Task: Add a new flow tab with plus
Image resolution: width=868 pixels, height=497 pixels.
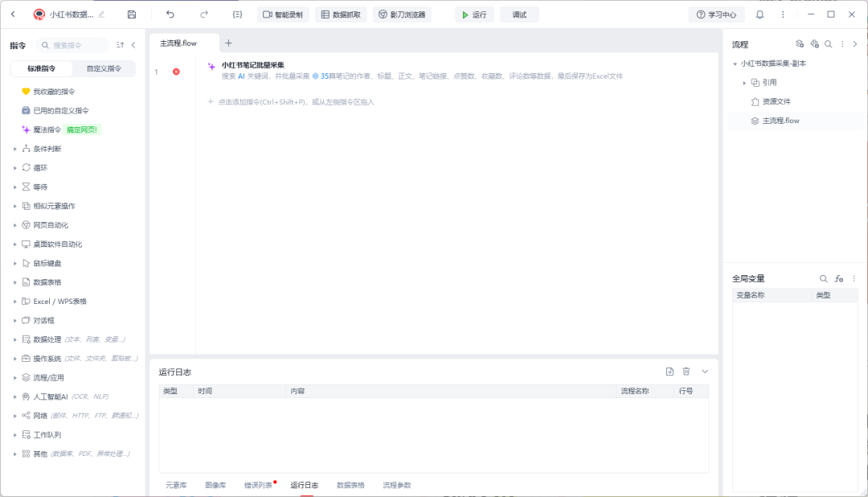Action: [228, 43]
